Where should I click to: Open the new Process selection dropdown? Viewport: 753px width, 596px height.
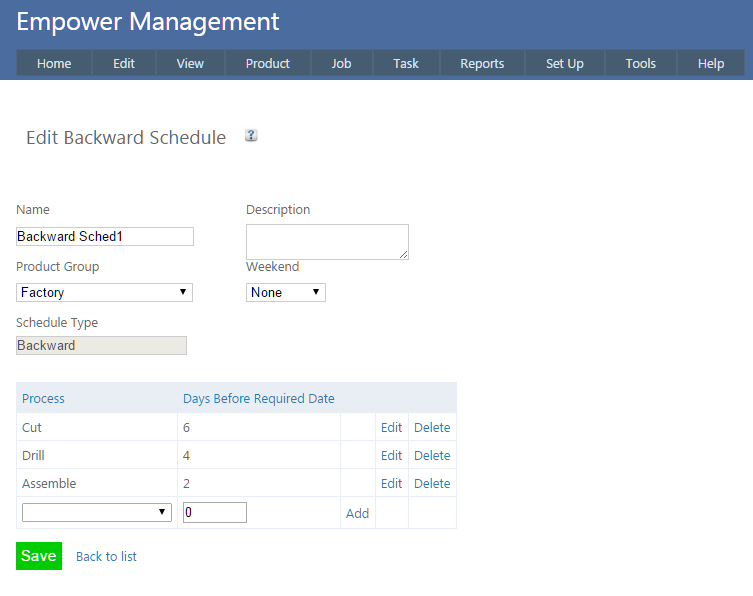(x=97, y=512)
